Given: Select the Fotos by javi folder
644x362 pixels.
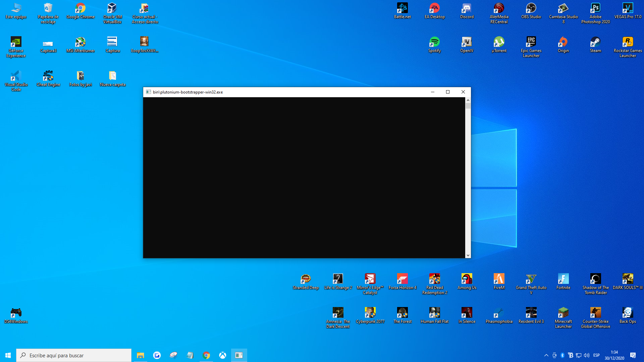Looking at the screenshot, I should [80, 79].
